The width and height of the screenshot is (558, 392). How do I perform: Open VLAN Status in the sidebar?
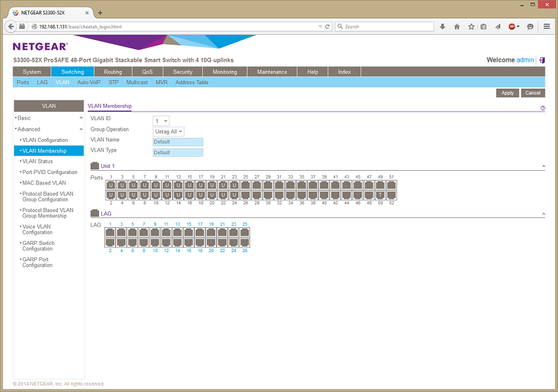click(37, 162)
